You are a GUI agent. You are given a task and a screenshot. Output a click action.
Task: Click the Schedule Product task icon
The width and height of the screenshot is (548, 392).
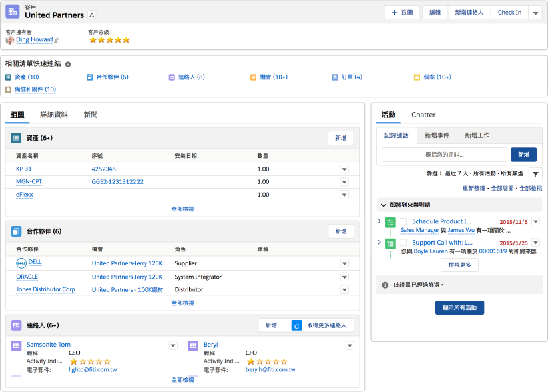click(x=390, y=223)
